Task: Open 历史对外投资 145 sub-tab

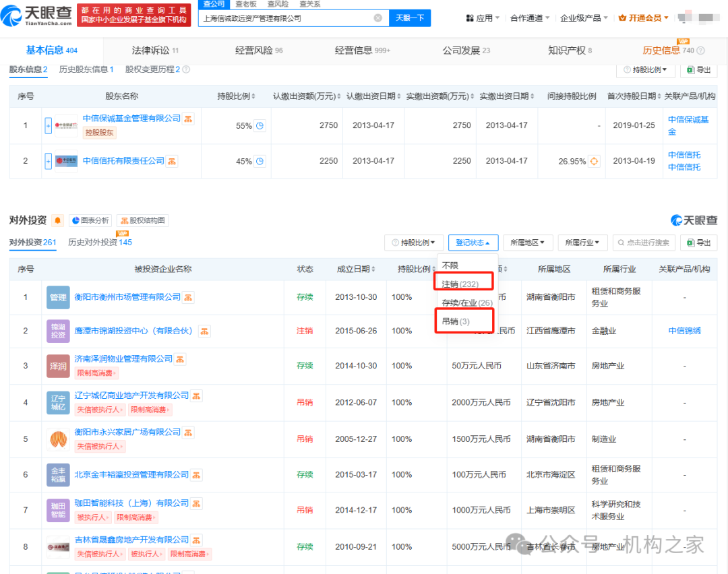Action: pyautogui.click(x=100, y=243)
